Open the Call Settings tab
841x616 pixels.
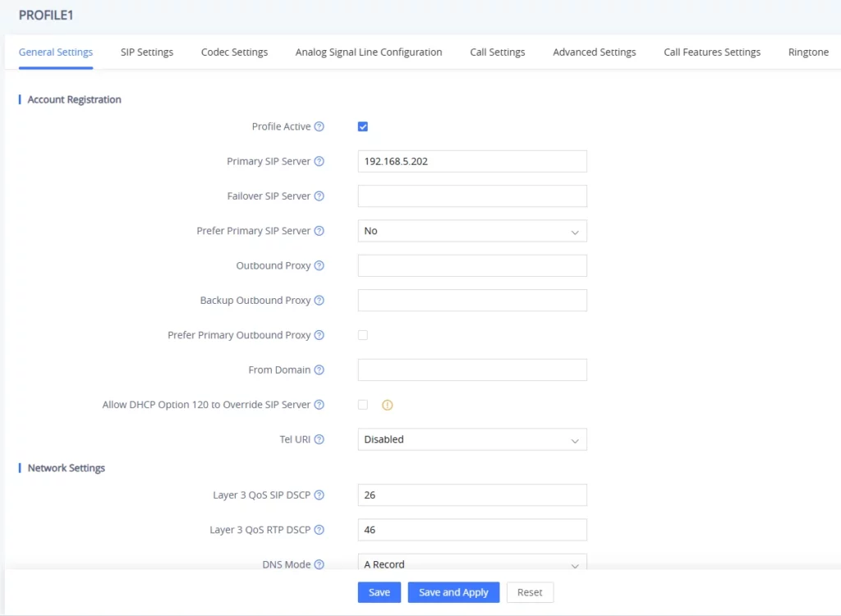[498, 52]
